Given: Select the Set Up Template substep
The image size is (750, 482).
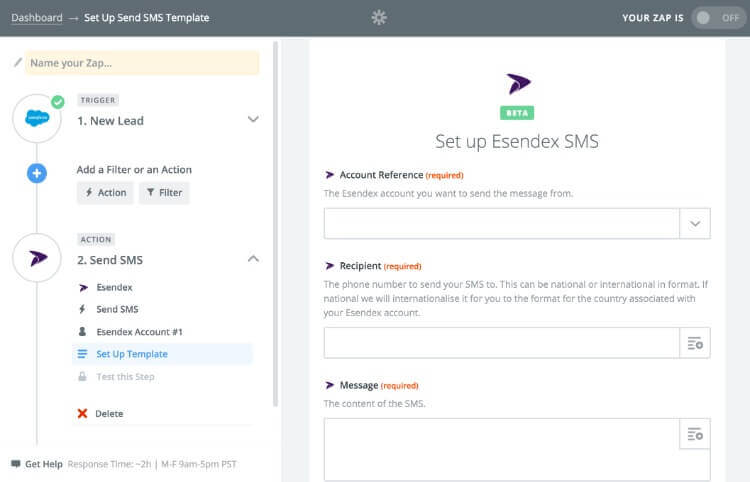Looking at the screenshot, I should [162, 354].
